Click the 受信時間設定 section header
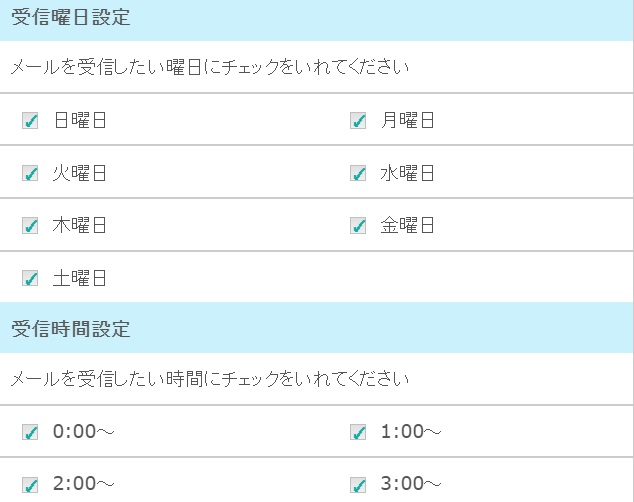 70,328
